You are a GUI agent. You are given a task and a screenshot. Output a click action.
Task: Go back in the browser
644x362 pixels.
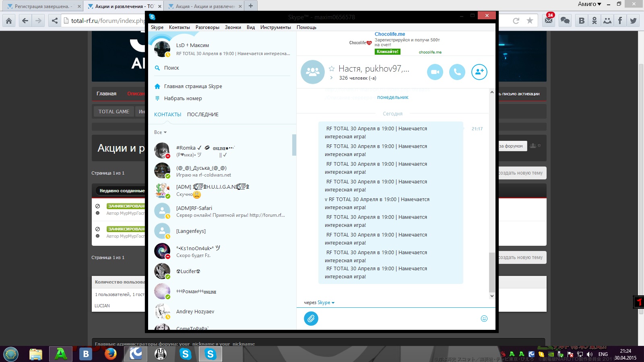(x=25, y=21)
